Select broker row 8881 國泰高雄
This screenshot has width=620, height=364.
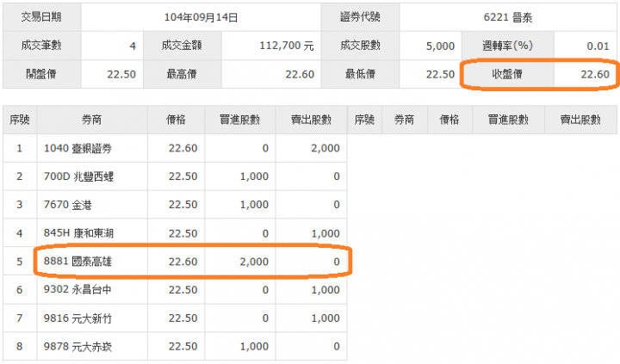[175, 262]
